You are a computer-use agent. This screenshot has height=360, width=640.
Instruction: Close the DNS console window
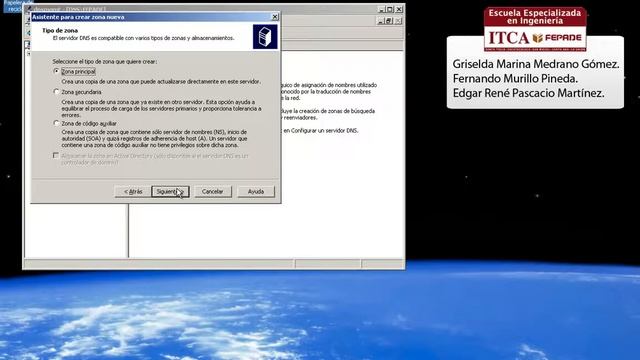point(399,9)
